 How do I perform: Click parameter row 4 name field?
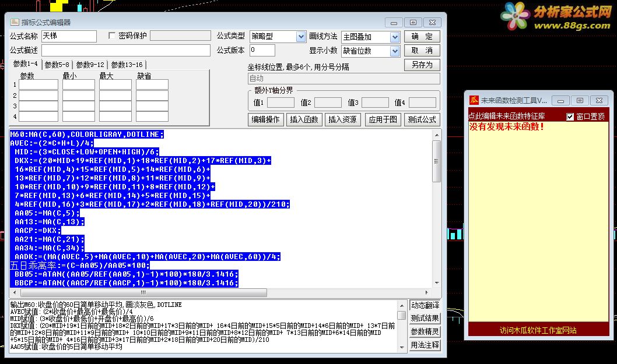pyautogui.click(x=38, y=116)
